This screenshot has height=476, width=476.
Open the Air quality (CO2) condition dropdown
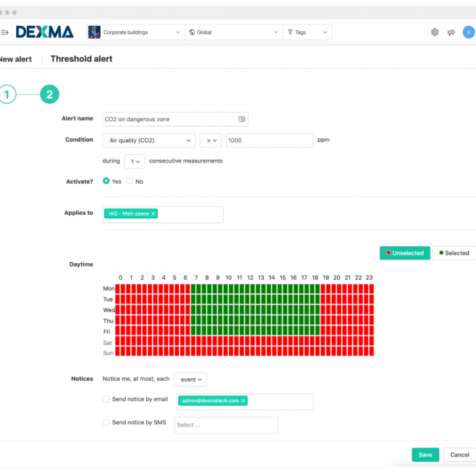point(149,140)
